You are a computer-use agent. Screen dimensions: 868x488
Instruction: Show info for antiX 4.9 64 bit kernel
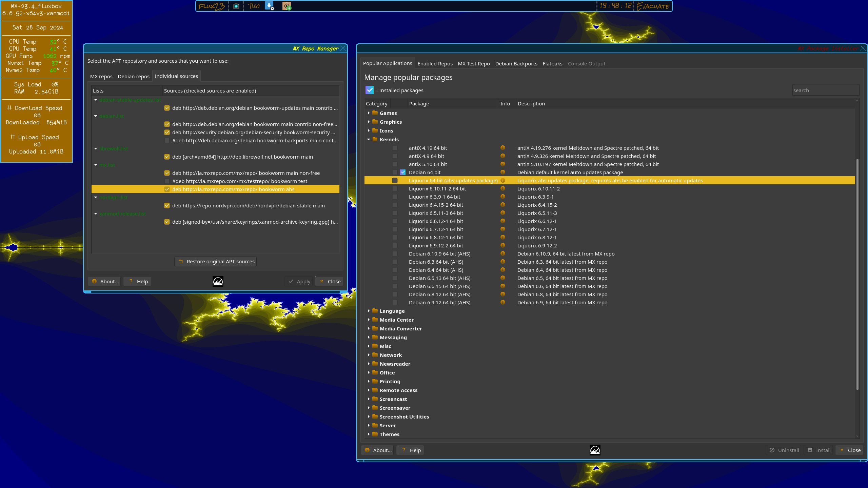tap(502, 156)
